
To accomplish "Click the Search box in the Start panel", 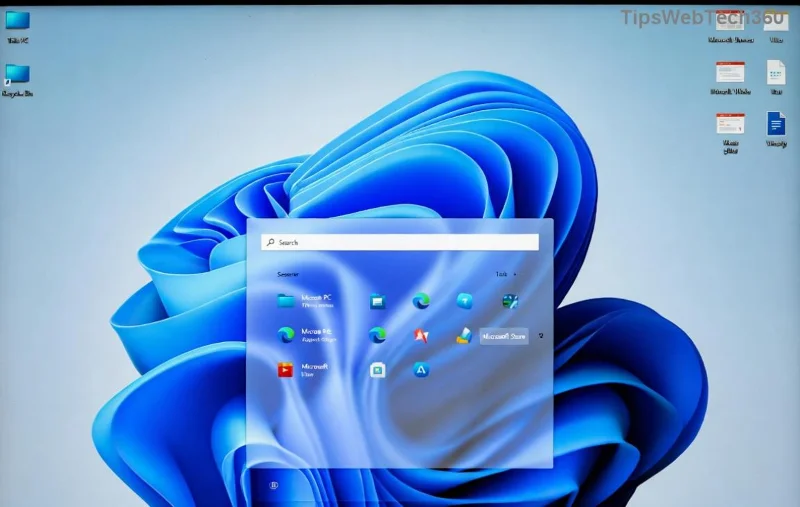I will pyautogui.click(x=400, y=242).
